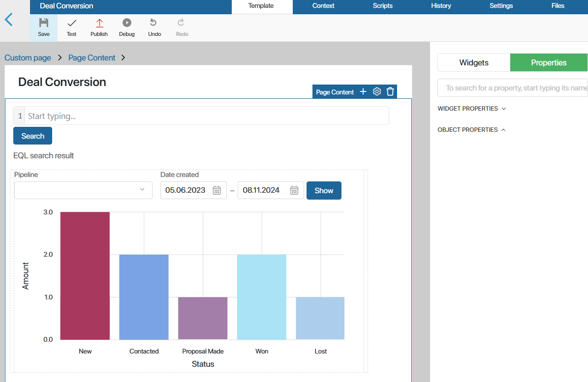Click the Show button
Viewport: 588px width, 382px height.
tap(324, 191)
